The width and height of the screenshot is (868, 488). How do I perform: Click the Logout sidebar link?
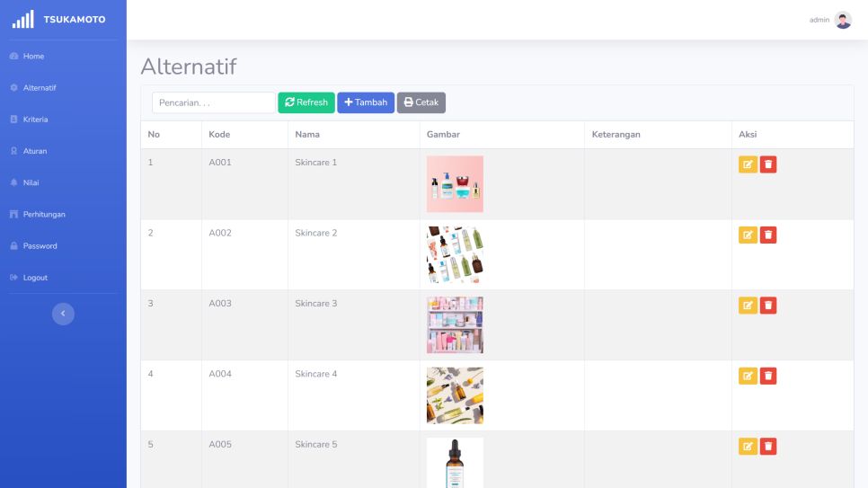[35, 278]
